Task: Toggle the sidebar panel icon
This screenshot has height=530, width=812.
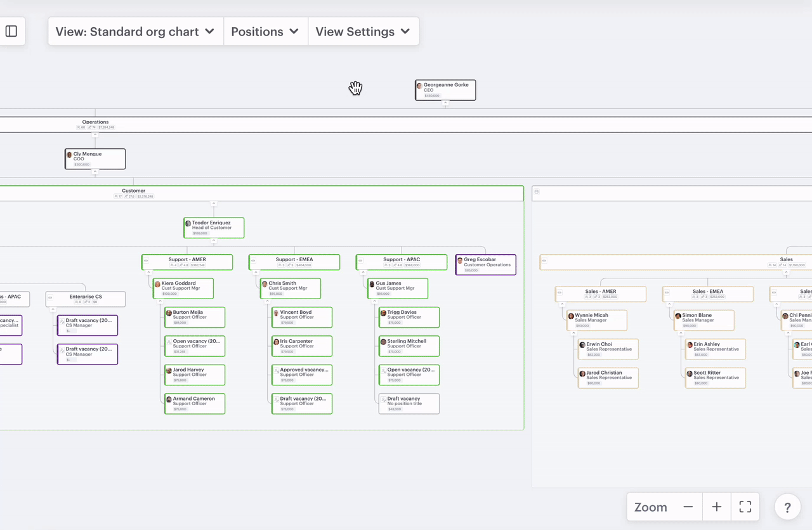Action: pos(11,31)
